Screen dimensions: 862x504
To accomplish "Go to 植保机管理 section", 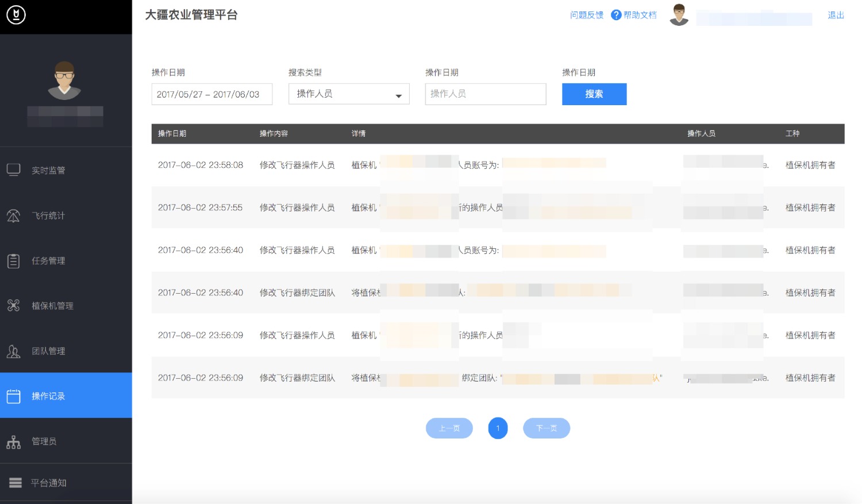I will click(66, 306).
